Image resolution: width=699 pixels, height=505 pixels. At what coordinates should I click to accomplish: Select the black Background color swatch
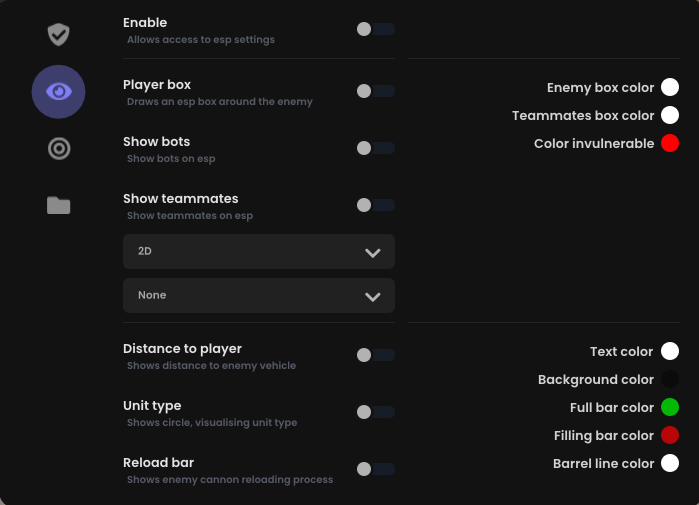tap(670, 379)
